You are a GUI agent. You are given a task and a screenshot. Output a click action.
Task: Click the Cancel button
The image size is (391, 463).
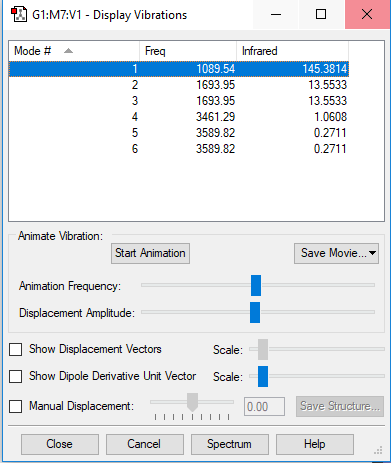point(145,444)
